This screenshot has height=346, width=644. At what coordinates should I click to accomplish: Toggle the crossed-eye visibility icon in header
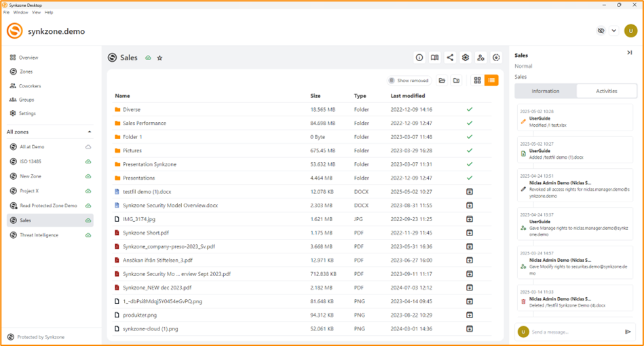[x=601, y=31]
